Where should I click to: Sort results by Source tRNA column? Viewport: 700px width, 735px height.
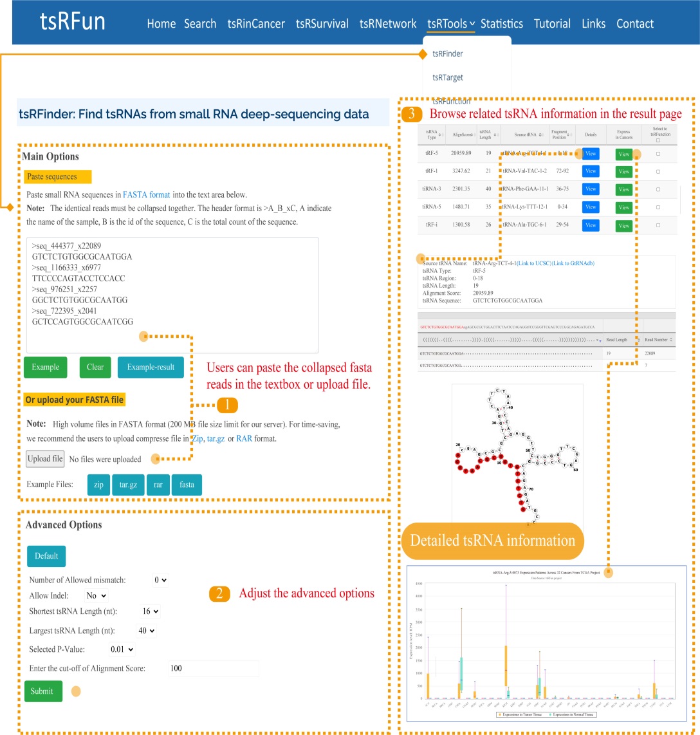pyautogui.click(x=540, y=135)
